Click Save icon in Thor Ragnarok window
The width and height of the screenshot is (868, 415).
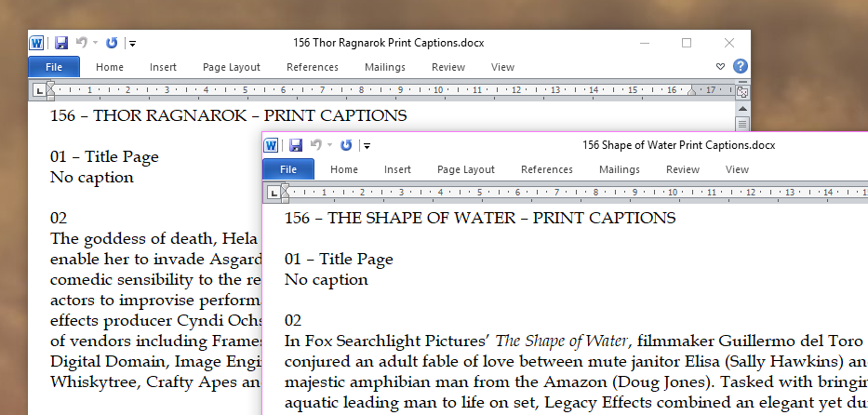click(x=60, y=43)
